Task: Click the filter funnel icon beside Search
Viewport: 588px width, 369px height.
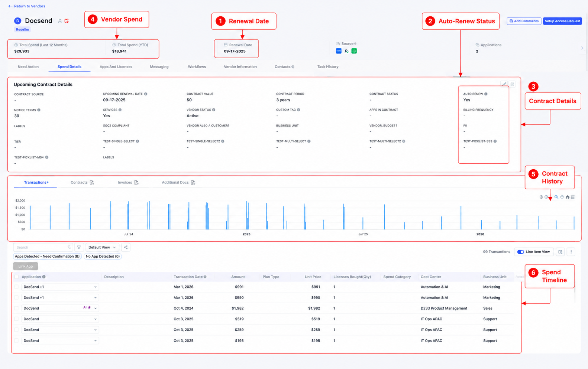Action: coord(79,247)
